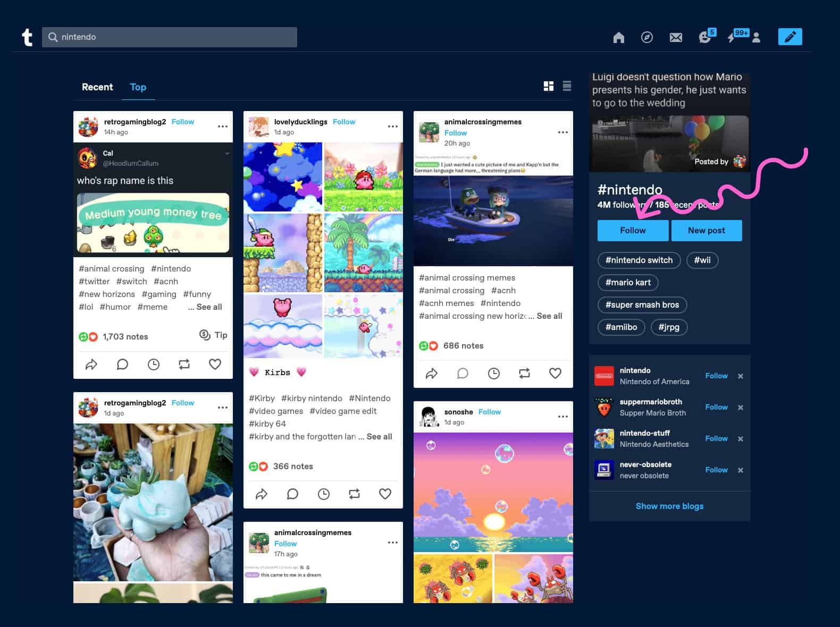Open options menu on animalcrossingmemes 17h ago post
Viewport: 840px width, 627px height.
coord(393,543)
